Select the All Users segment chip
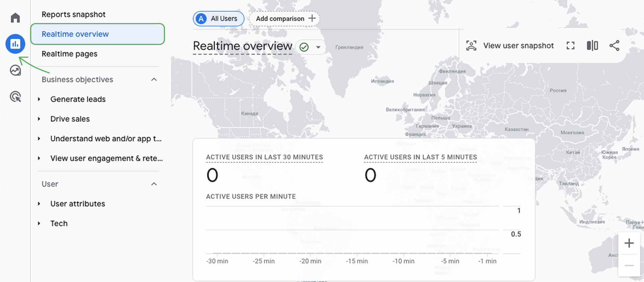Viewport: 644px width, 282px height. coord(218,19)
